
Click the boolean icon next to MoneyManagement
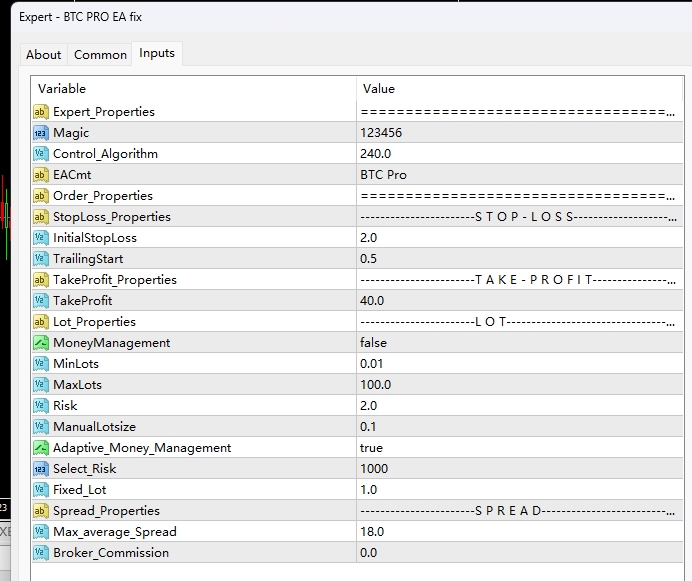click(41, 343)
